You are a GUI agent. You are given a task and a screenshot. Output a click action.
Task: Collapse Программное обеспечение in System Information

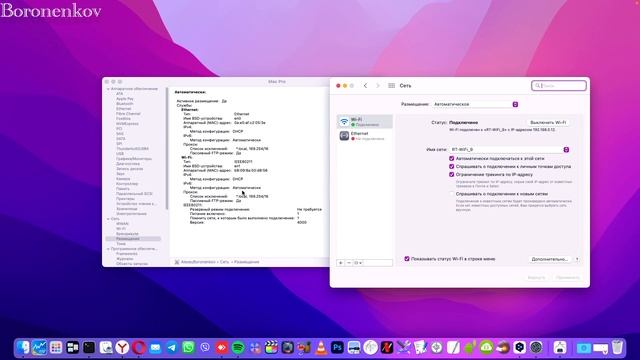coord(108,249)
